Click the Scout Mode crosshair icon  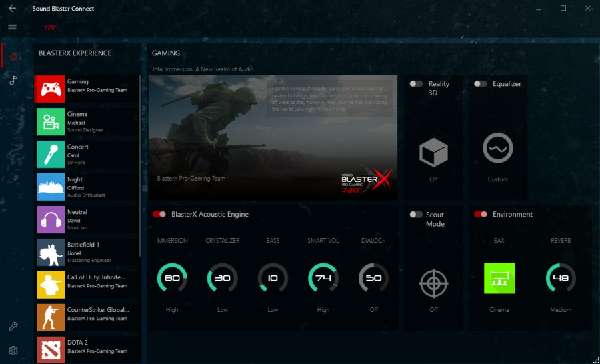(433, 283)
